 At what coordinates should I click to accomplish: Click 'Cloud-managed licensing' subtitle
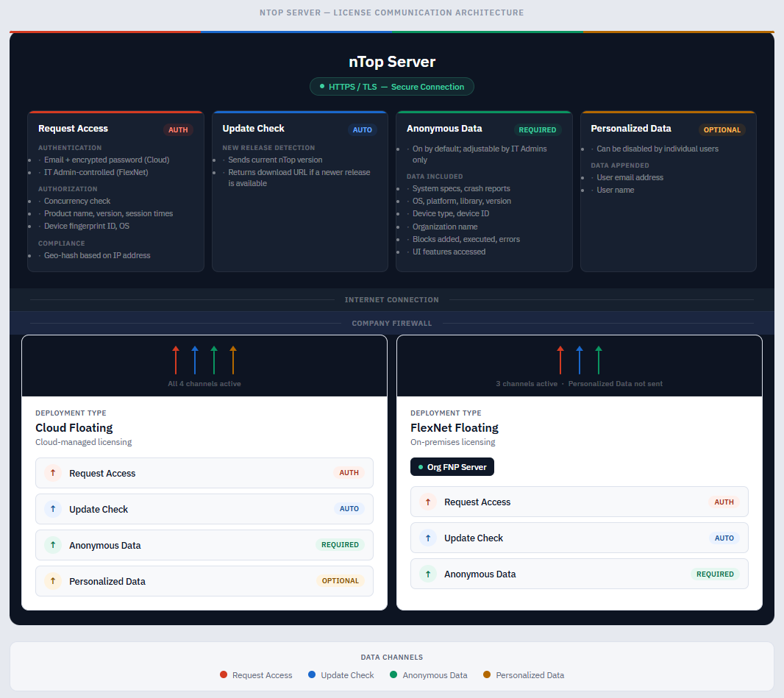(84, 442)
